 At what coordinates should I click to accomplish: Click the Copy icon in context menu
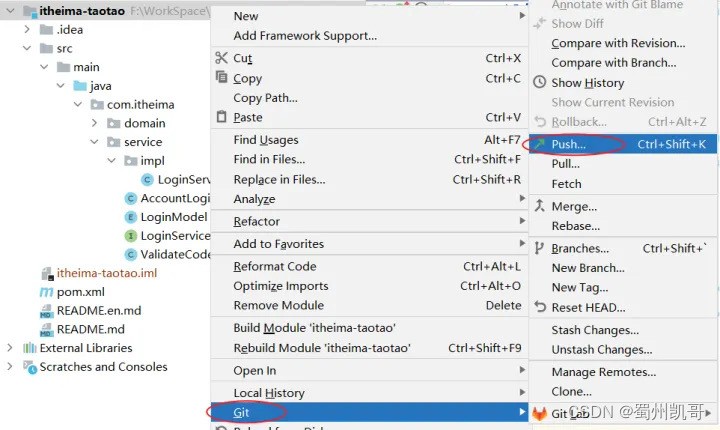(221, 78)
